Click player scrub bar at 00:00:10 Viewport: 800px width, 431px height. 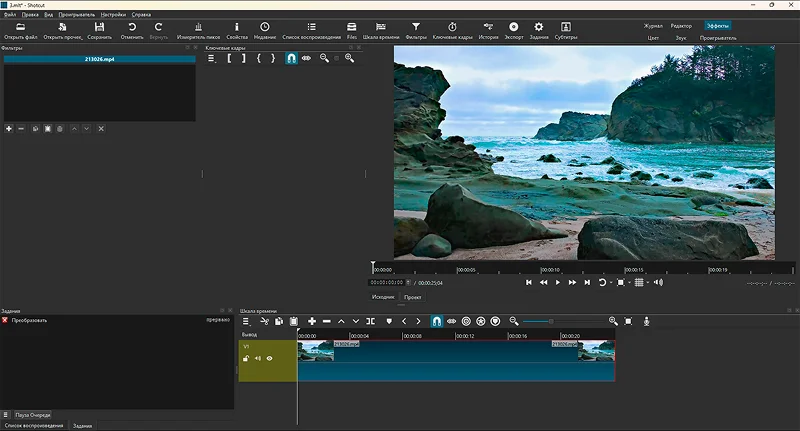[x=541, y=269]
